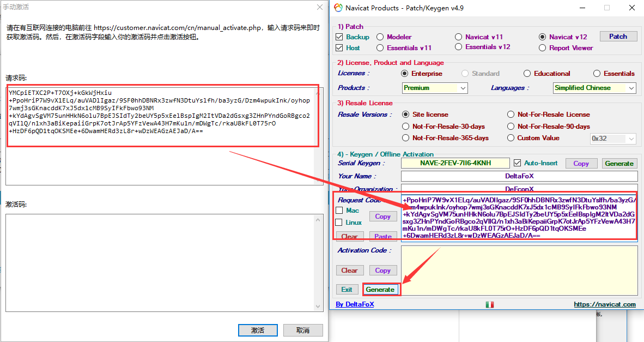Toggle the Host checkbox

339,47
